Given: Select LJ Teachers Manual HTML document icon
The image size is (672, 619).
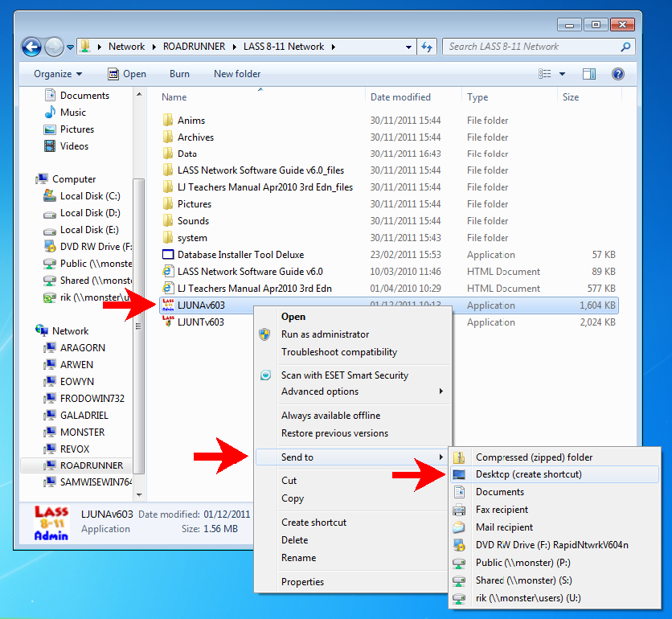Looking at the screenshot, I should coord(168,288).
